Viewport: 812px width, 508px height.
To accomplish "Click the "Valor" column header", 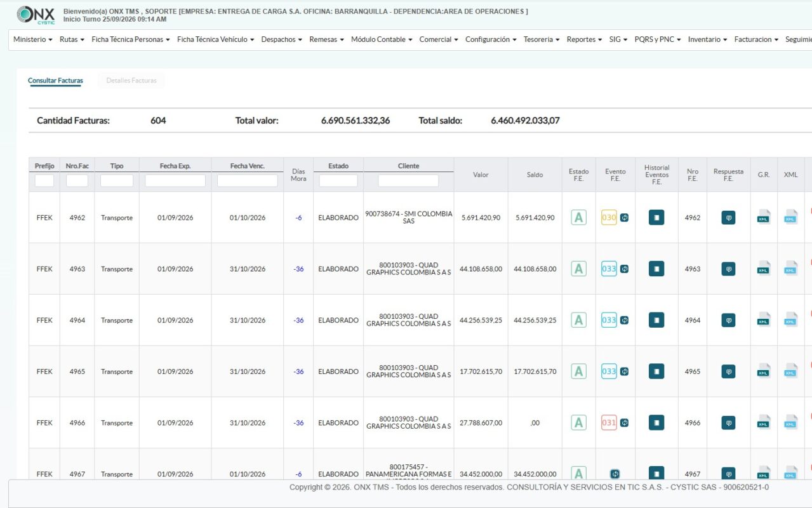I will tap(481, 175).
